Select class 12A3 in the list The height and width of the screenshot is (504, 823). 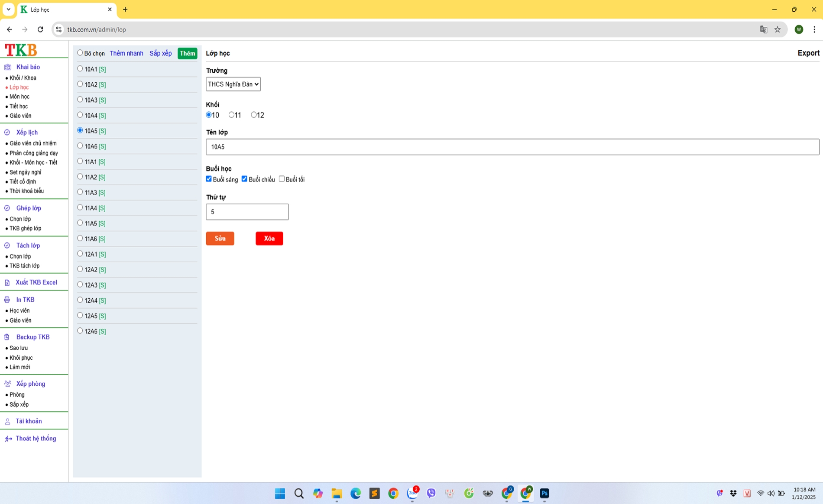coord(80,284)
